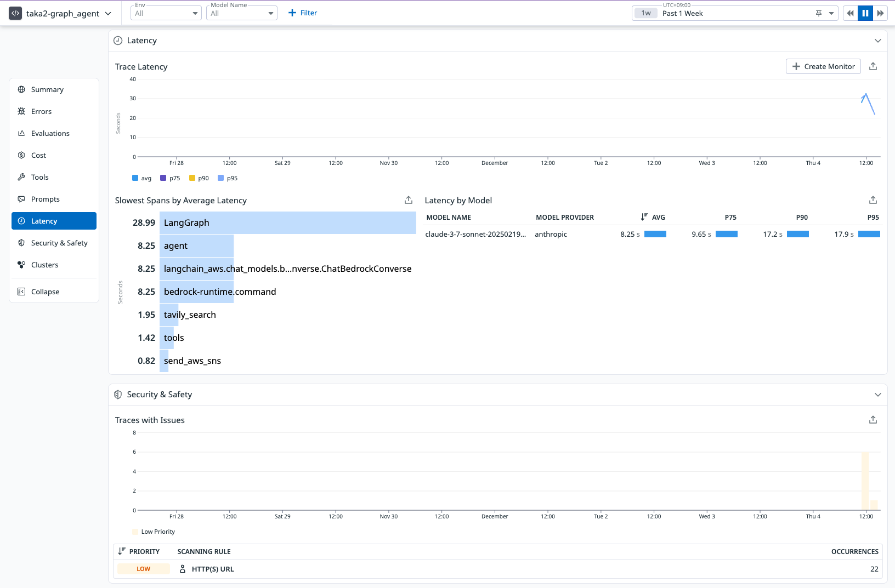Click the 8.25 s AVG latency value
895x588 pixels.
tap(630, 234)
